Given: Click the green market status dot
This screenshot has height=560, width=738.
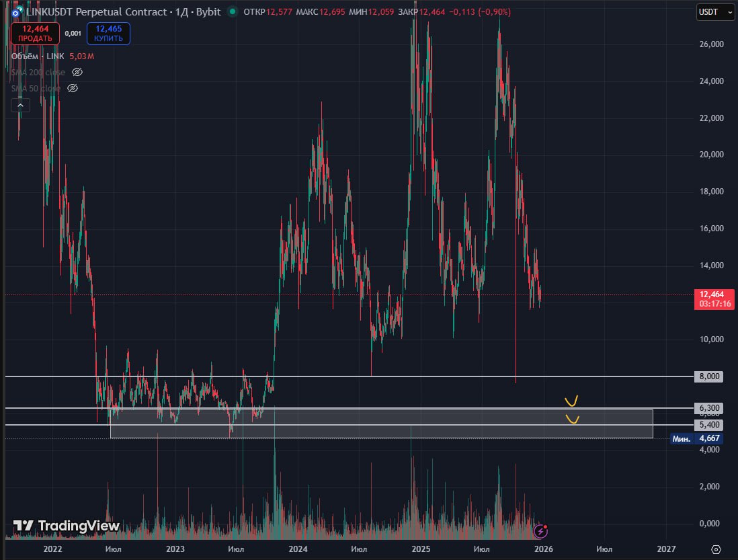Looking at the screenshot, I should click(233, 11).
